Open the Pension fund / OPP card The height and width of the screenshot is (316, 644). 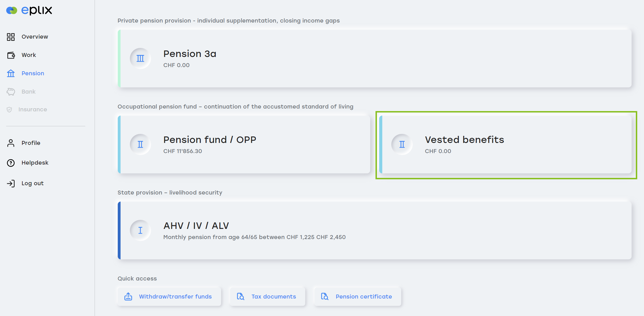tap(244, 145)
